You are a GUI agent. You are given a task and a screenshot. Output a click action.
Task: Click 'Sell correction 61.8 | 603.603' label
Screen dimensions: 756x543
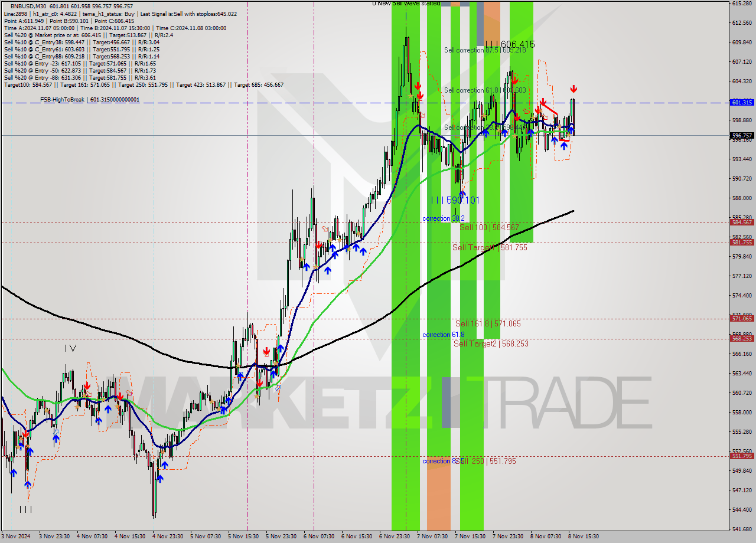click(x=485, y=90)
